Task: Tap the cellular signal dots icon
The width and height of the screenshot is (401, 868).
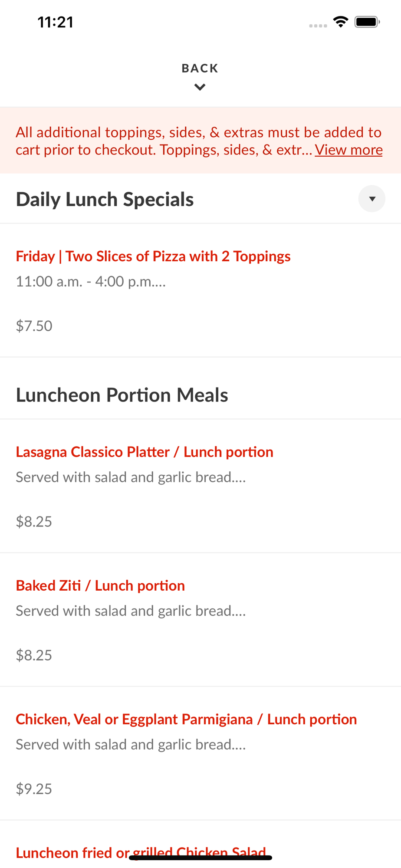Action: (318, 26)
